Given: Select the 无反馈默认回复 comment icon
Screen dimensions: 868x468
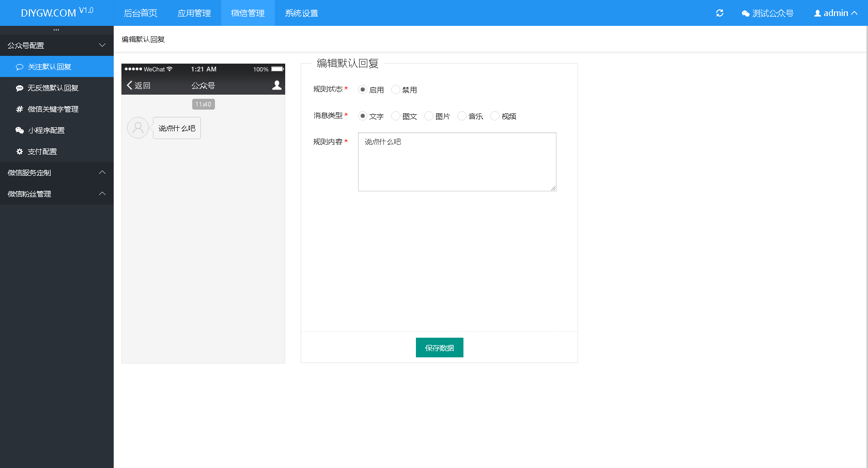Looking at the screenshot, I should 19,88.
